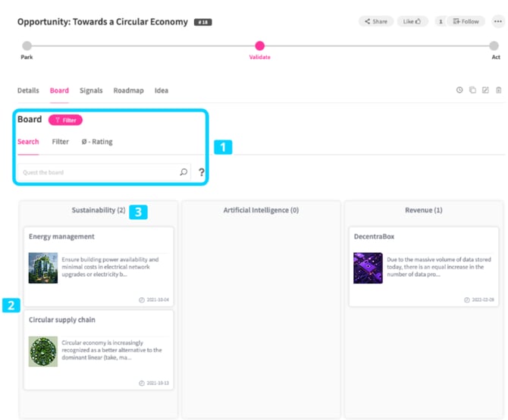Open the Signals tab
Viewport: 508px width, 420px height.
click(91, 90)
